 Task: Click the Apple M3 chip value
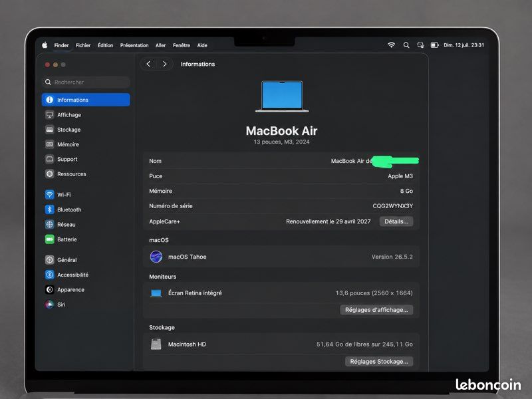click(x=400, y=176)
